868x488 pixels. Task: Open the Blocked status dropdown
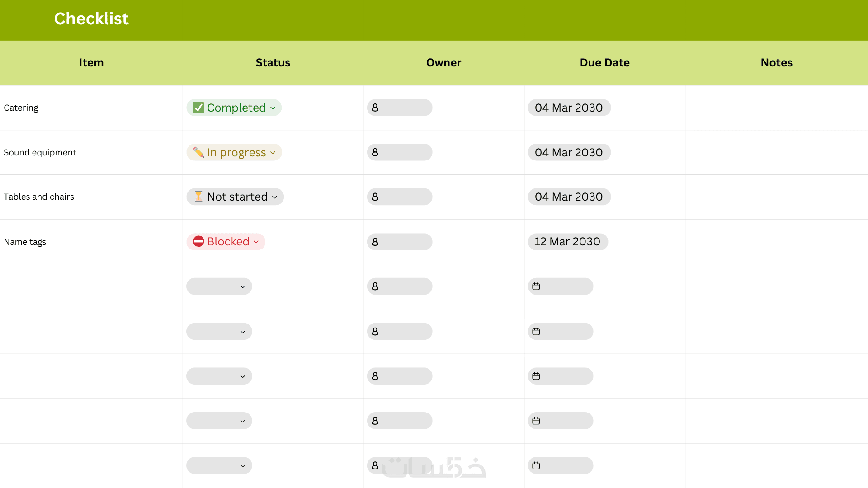[256, 242]
